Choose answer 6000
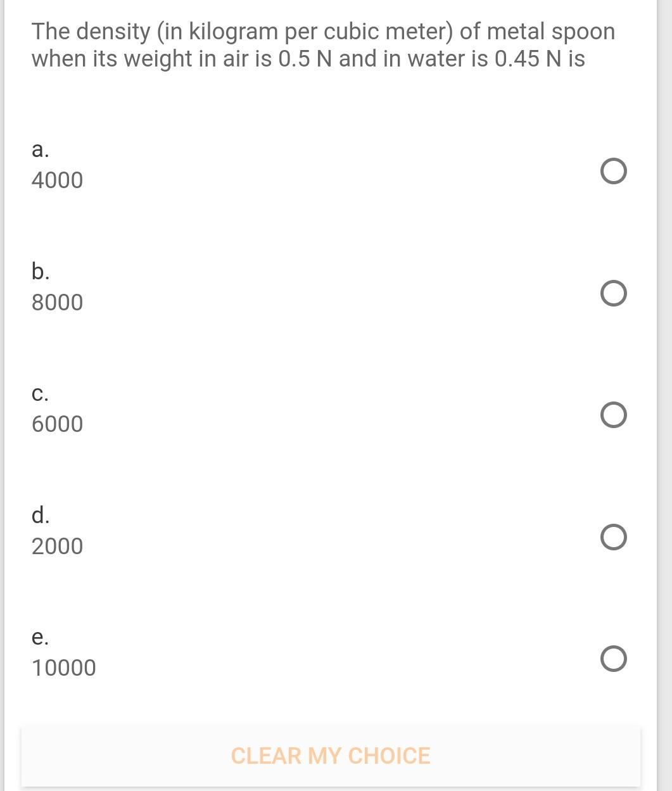 coord(57,424)
